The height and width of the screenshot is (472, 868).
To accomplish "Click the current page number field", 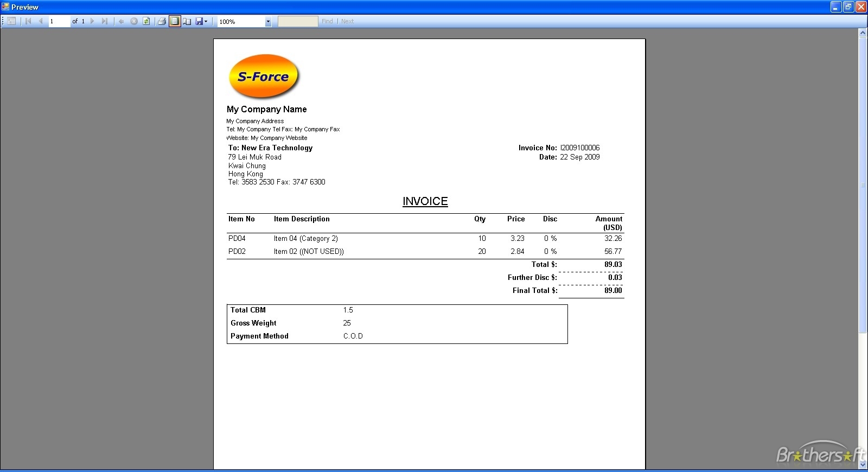I will coord(59,21).
